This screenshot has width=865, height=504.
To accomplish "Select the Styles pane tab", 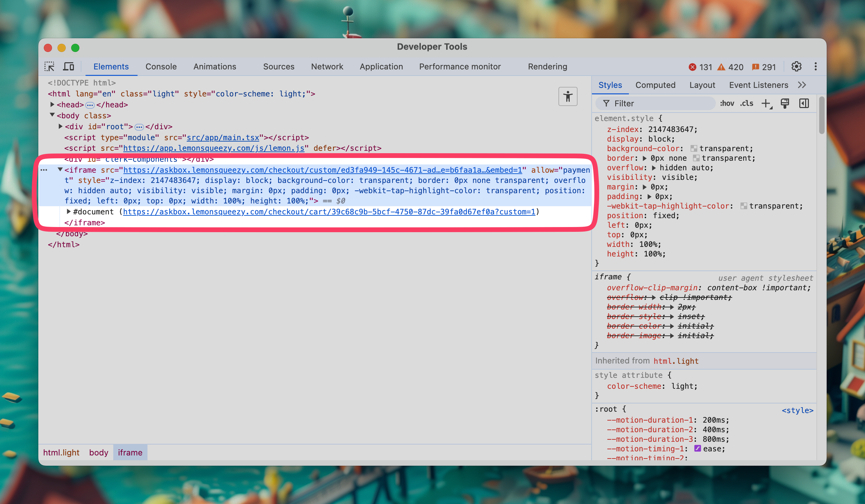I will coord(610,85).
